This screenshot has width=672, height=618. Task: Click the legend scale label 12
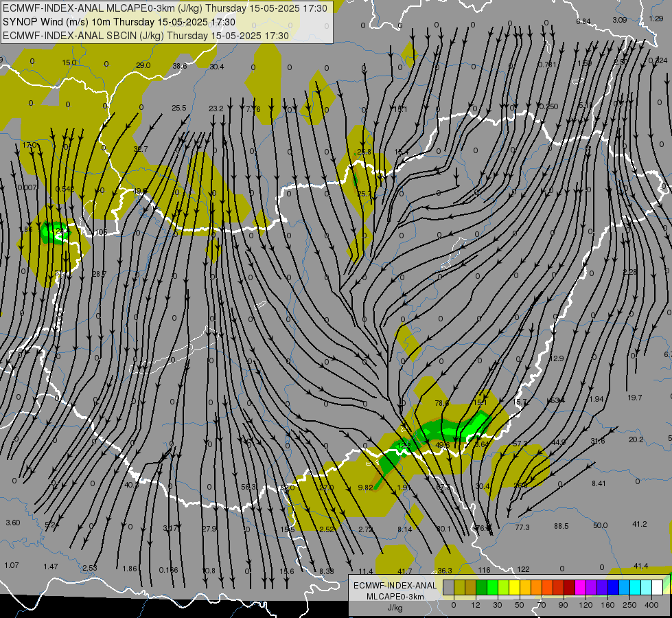475,605
